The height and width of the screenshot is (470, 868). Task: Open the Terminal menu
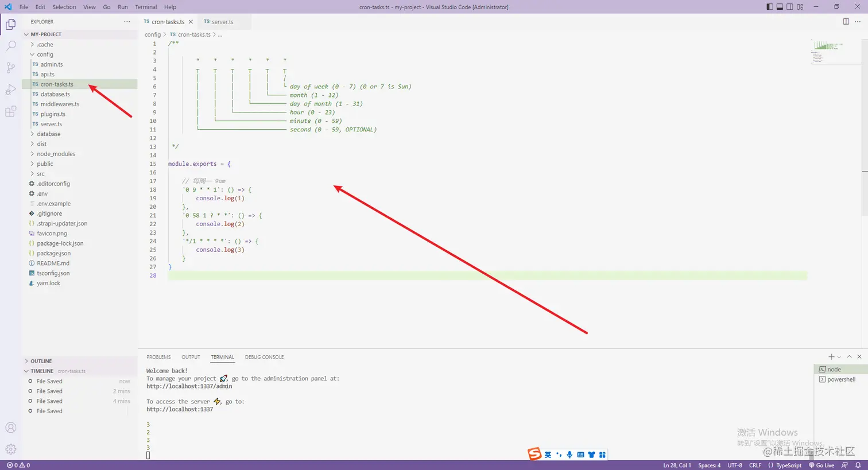(x=146, y=7)
